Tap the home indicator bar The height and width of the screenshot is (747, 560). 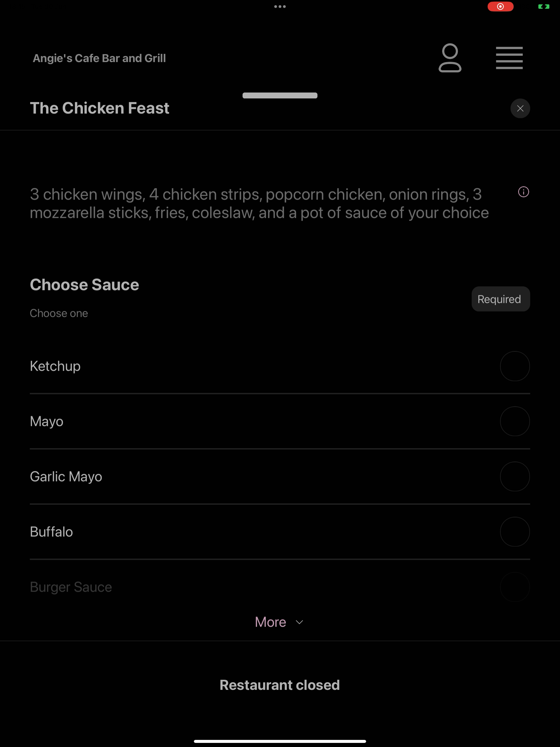click(x=280, y=741)
